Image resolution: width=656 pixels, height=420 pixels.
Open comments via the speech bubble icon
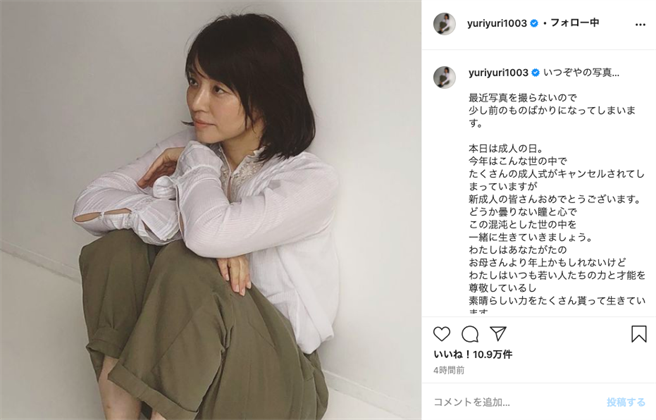(470, 334)
